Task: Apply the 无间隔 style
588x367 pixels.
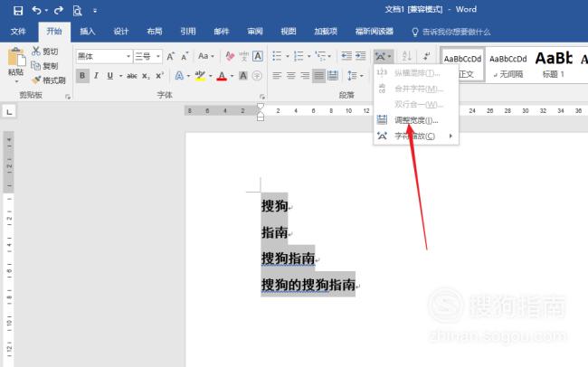Action: click(508, 64)
